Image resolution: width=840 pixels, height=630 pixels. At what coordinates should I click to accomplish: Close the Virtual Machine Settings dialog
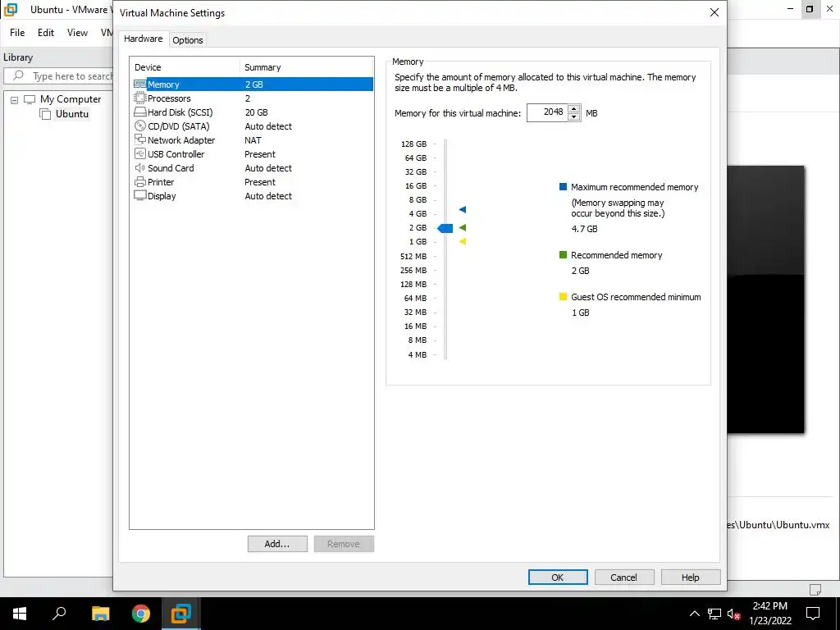click(714, 12)
